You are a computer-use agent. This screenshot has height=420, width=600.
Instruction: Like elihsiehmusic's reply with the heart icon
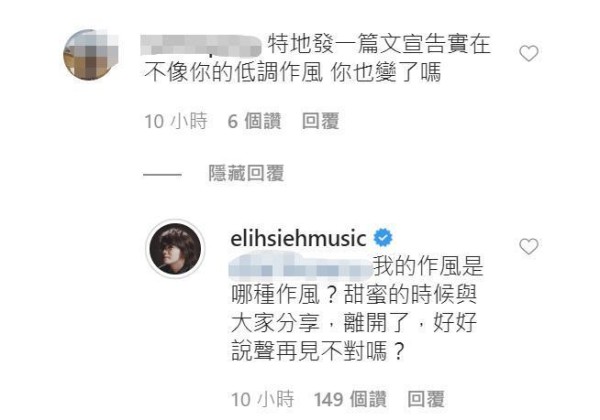(529, 246)
